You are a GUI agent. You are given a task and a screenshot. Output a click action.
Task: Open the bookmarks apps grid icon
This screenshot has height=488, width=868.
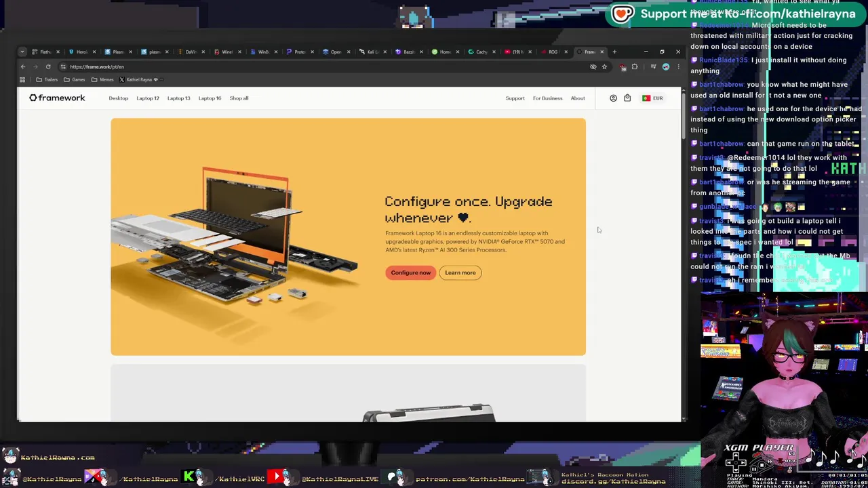tap(22, 79)
